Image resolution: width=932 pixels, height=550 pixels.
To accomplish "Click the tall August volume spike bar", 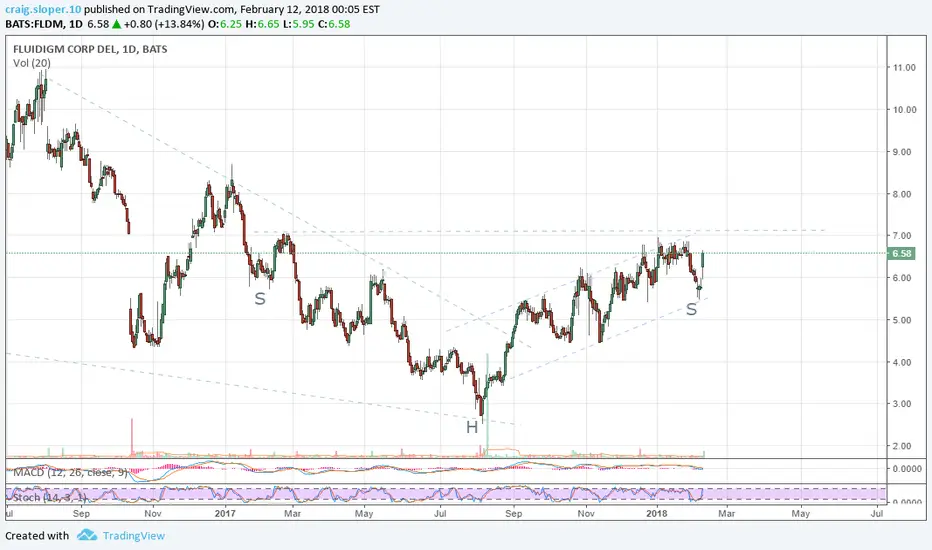I will point(487,406).
